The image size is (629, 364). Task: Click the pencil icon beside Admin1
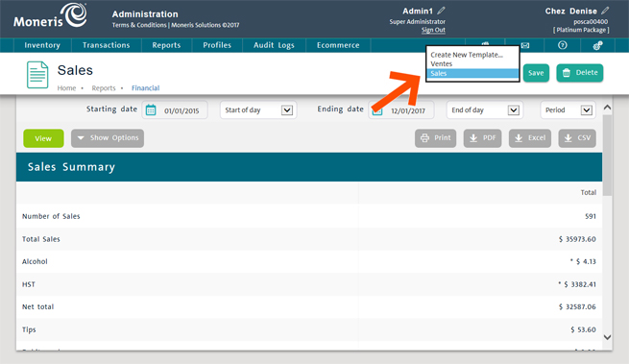click(442, 11)
